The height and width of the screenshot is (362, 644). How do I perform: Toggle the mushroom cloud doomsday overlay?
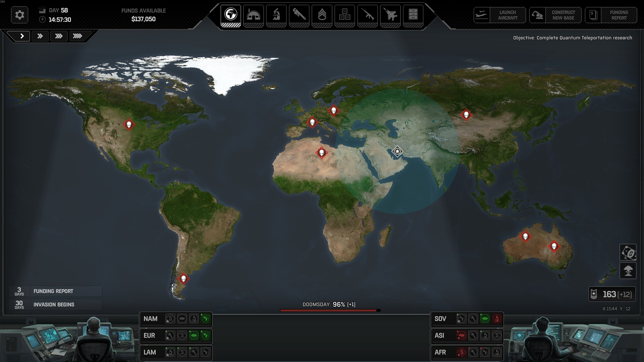pos(628,271)
